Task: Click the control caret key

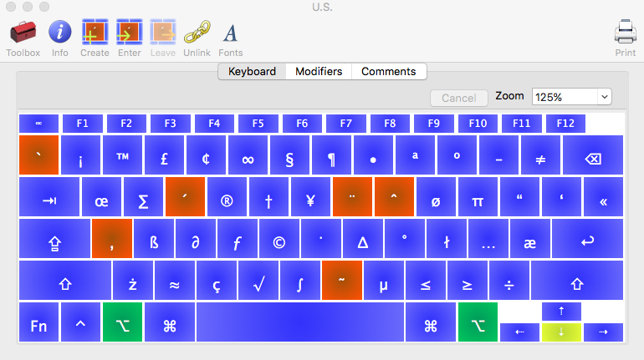Action: click(80, 322)
